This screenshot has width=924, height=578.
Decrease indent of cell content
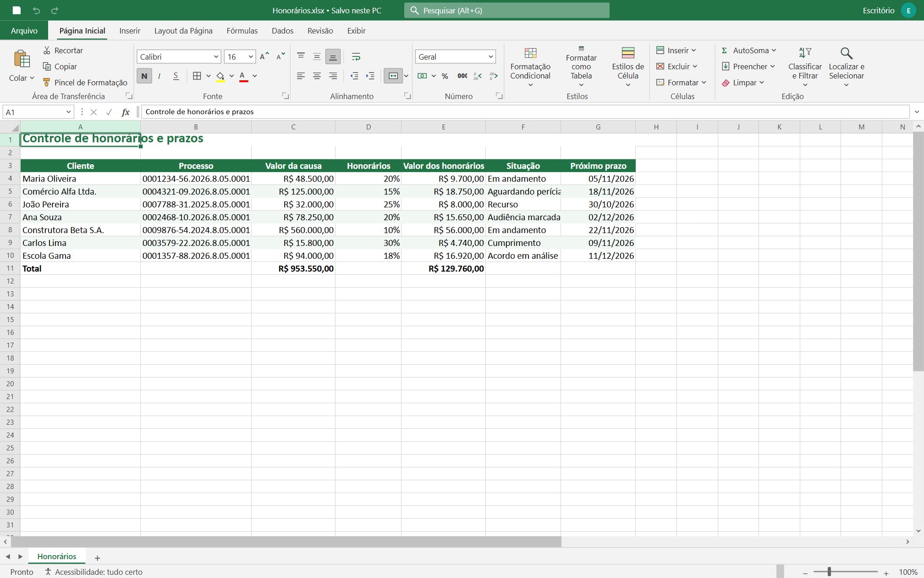tap(354, 76)
